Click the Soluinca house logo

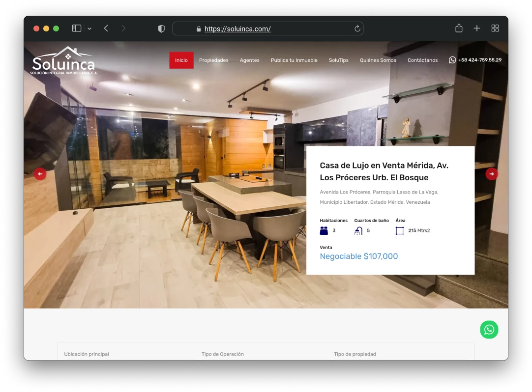pyautogui.click(x=64, y=60)
